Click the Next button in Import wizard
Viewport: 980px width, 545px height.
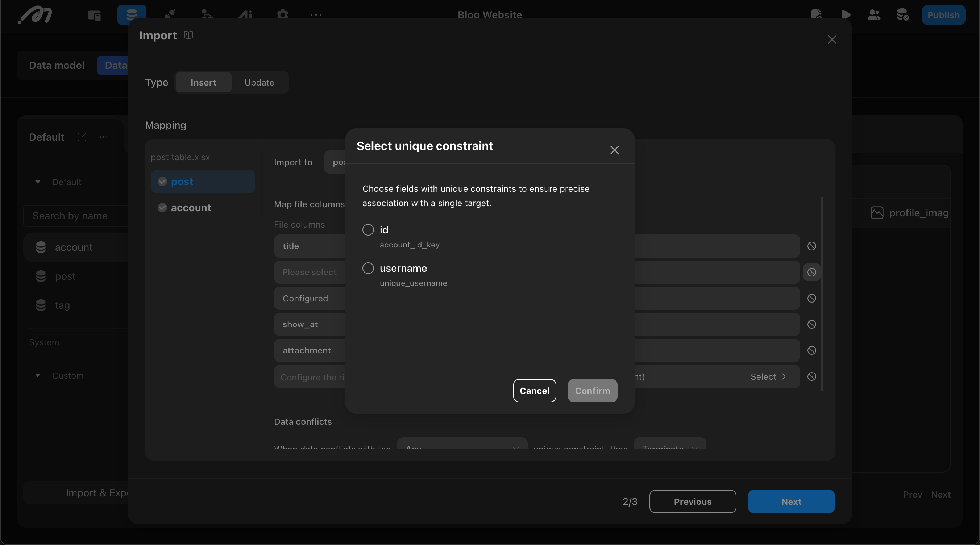[791, 501]
